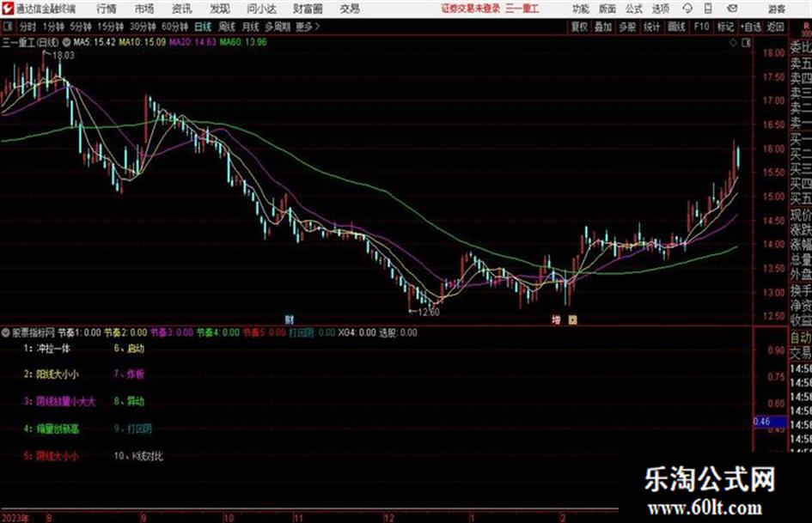This screenshot has width=812, height=523.
Task: Click the 1: 冲拉一体 legend item
Action: point(46,349)
